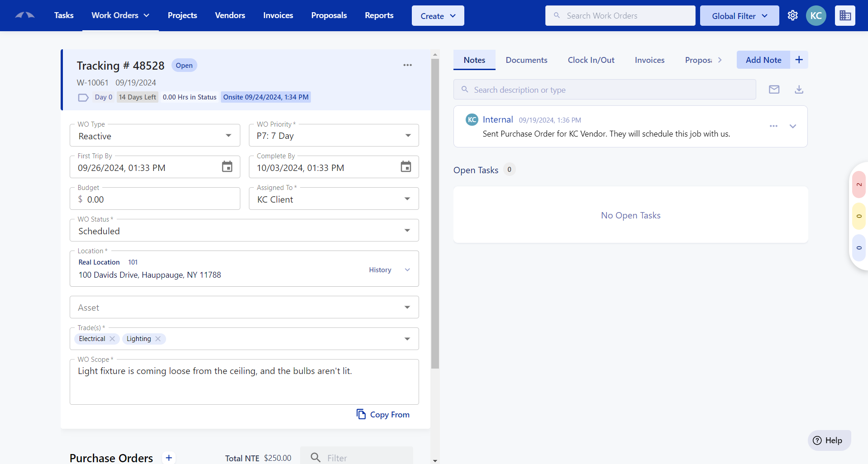
Task: Open Invoices in top navigation bar
Action: [x=278, y=15]
